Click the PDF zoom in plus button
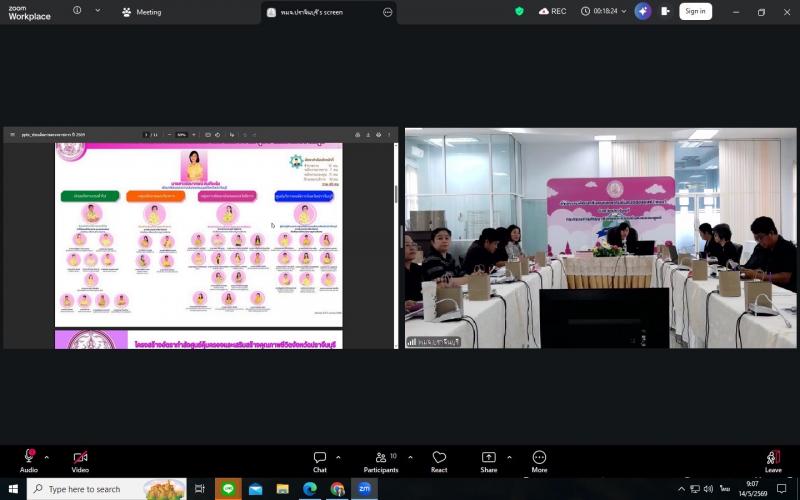Screen dimensions: 800x500 coord(194,135)
